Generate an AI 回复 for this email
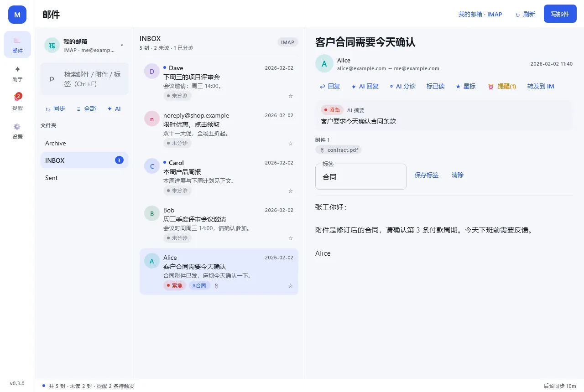 [x=365, y=86]
